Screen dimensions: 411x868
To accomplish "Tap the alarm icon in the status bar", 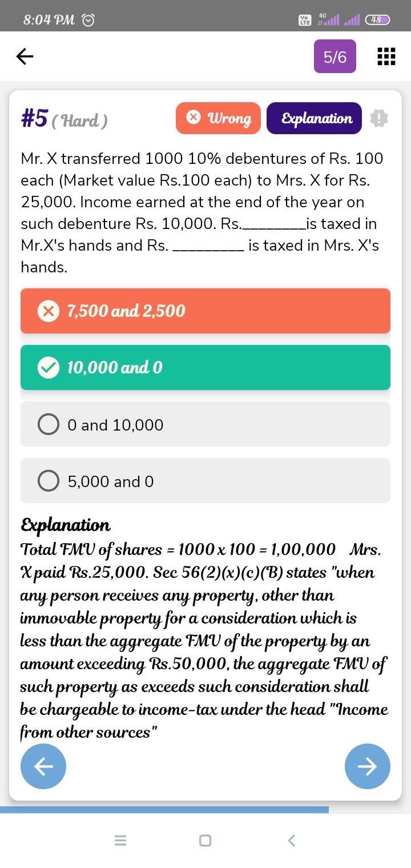I will (x=88, y=20).
